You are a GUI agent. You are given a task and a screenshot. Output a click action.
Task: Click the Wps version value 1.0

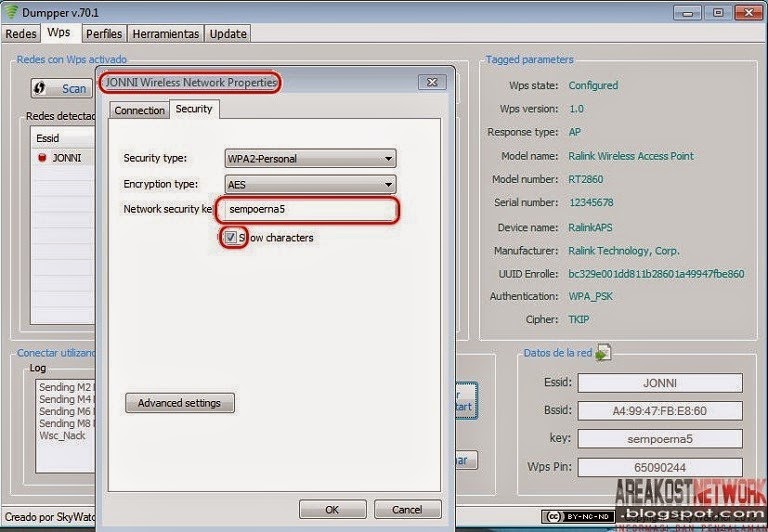click(x=576, y=109)
